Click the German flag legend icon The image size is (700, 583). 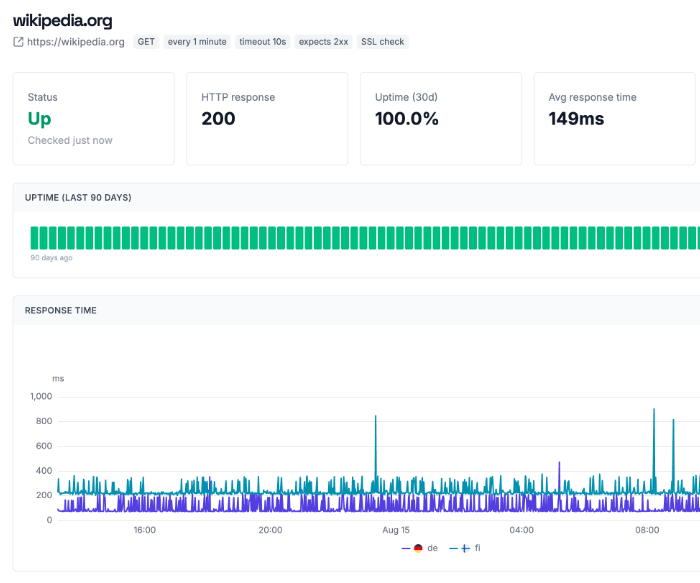coord(418,548)
